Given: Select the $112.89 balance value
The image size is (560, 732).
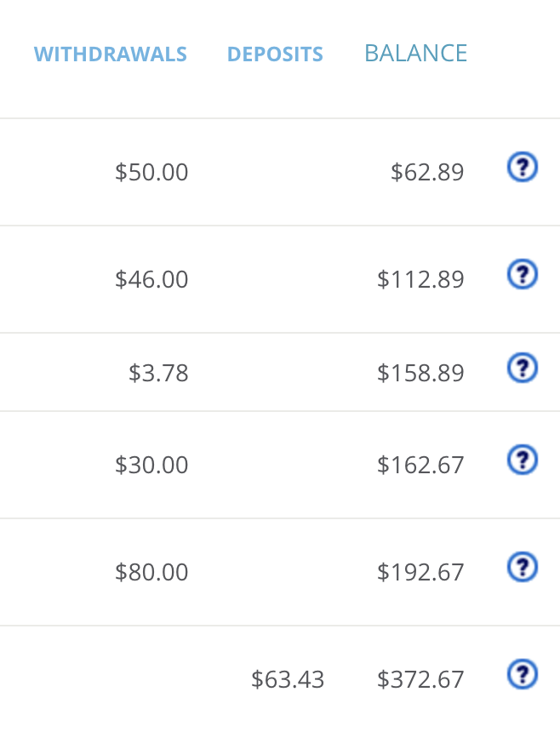Looking at the screenshot, I should tap(420, 280).
